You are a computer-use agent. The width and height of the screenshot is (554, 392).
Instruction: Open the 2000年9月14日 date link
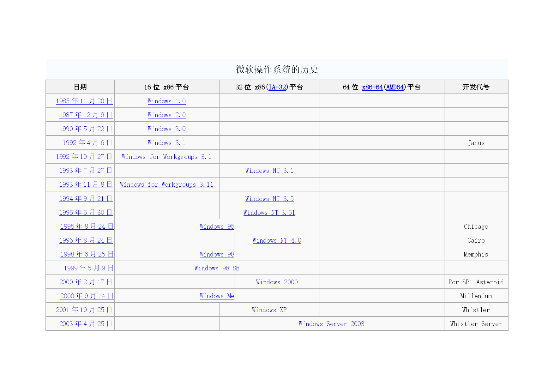click(x=87, y=296)
